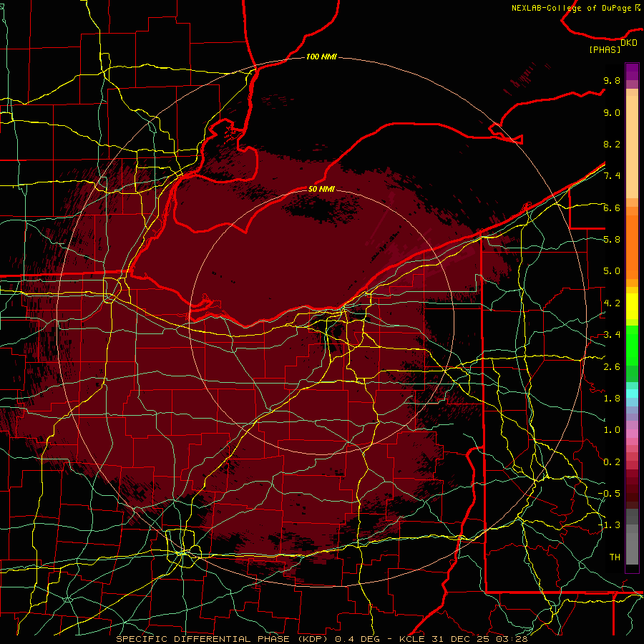The image size is (644, 644).
Task: Select the 3.4 scale value
Action: point(612,335)
